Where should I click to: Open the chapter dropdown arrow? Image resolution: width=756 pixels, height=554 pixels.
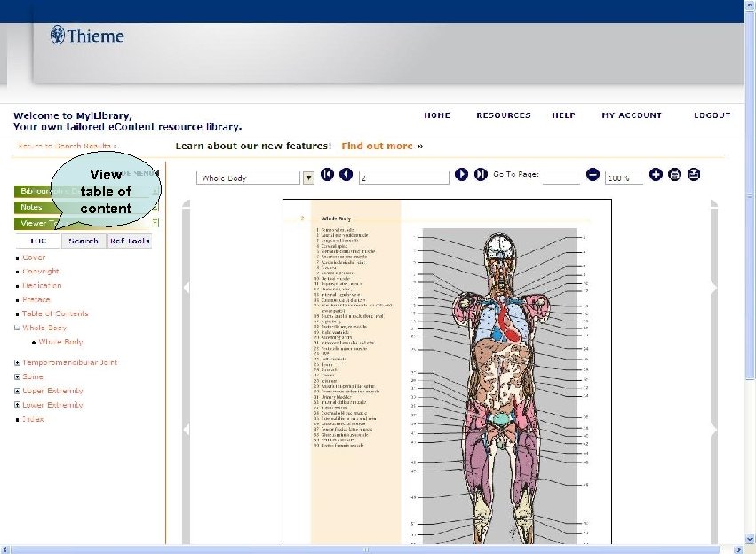tap(308, 178)
